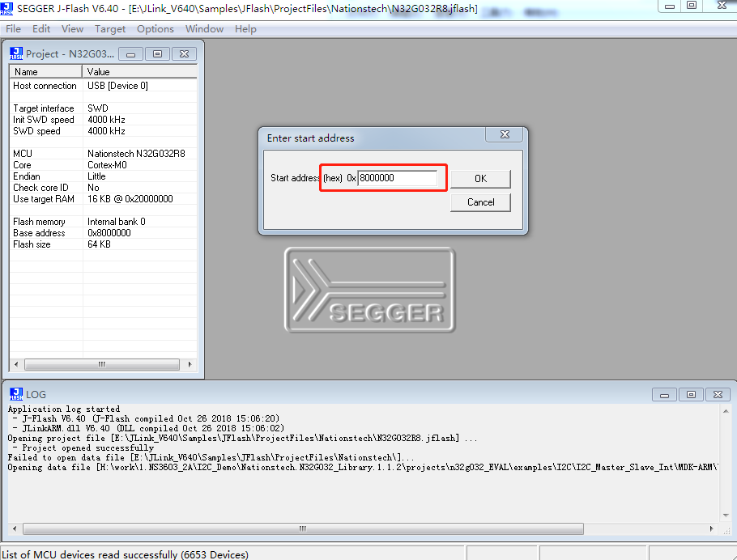Open the Help menu
The image size is (737, 560).
tap(246, 29)
